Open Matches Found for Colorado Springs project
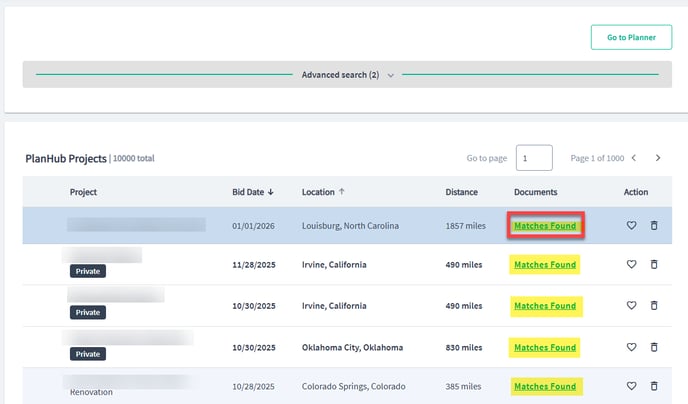This screenshot has width=688, height=404. 545,386
